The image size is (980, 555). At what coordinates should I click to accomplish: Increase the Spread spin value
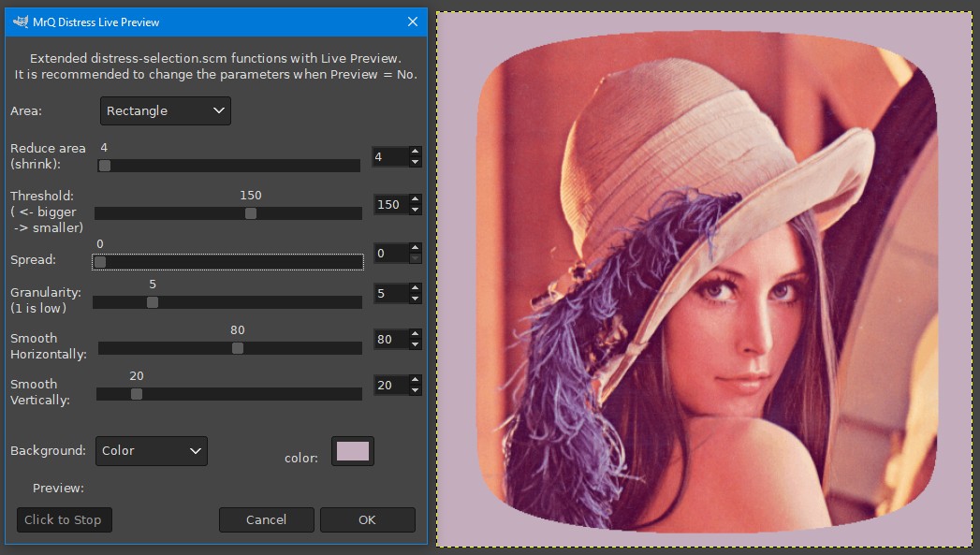click(x=415, y=247)
